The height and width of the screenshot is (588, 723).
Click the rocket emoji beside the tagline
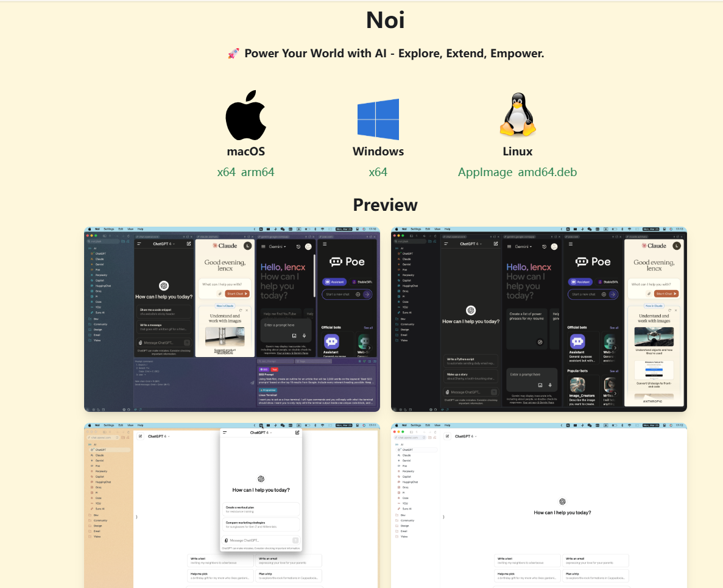point(234,54)
